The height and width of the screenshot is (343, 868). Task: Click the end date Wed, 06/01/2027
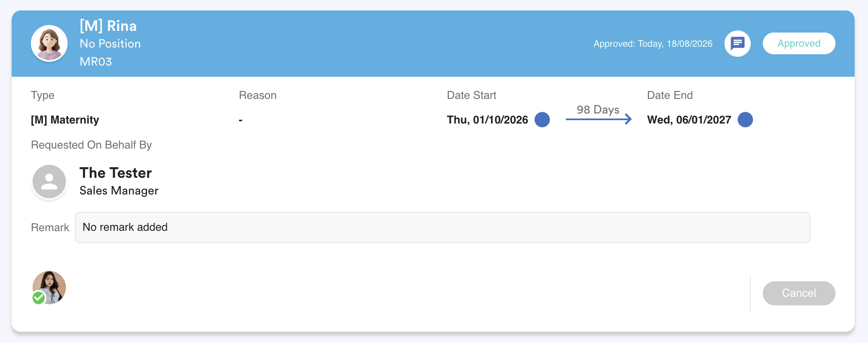[x=689, y=120]
